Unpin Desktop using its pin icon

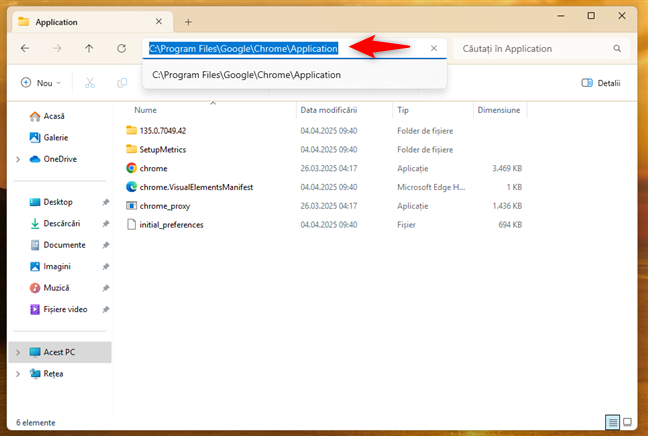(106, 202)
